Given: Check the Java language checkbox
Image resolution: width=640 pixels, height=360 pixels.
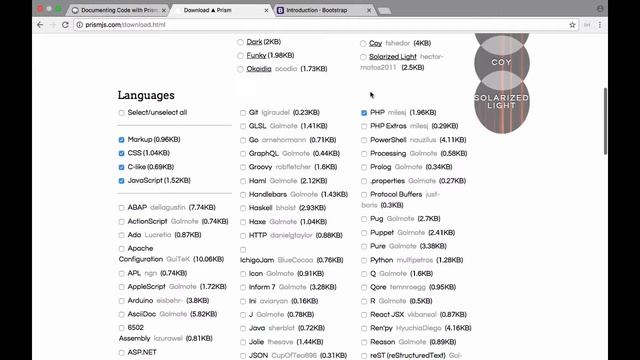Looking at the screenshot, I should pos(243,329).
